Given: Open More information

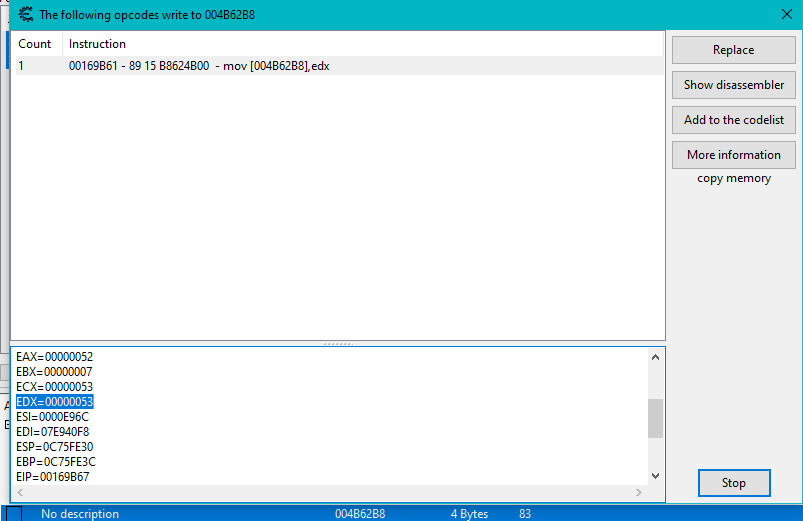Looking at the screenshot, I should (733, 155).
